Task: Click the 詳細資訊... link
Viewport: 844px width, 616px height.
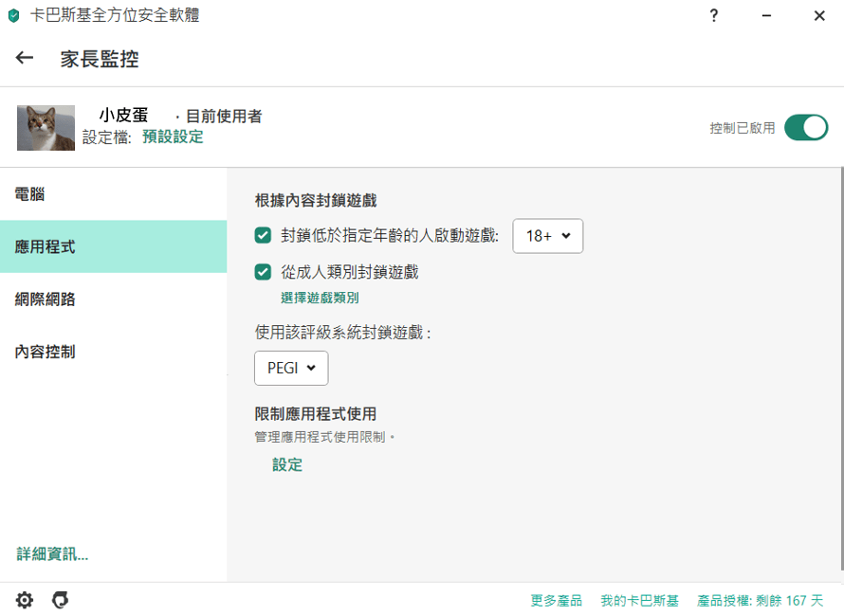Action: (x=52, y=554)
